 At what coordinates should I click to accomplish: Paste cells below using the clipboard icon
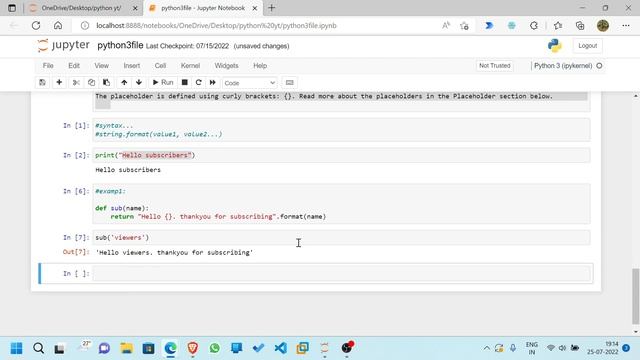click(x=107, y=82)
